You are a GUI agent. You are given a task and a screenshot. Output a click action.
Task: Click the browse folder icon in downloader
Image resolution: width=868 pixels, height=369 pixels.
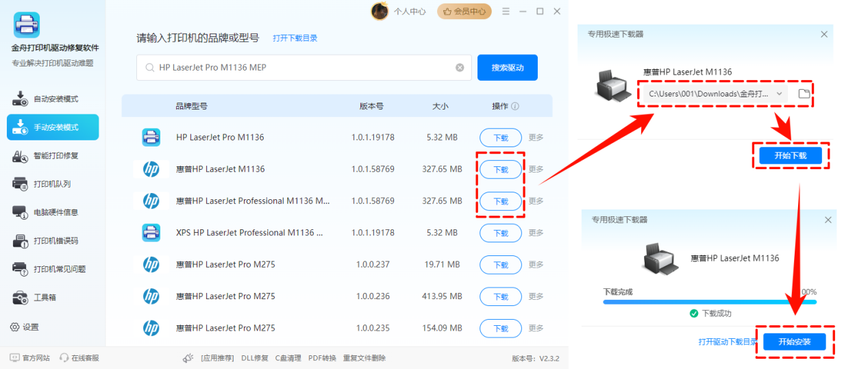[804, 94]
